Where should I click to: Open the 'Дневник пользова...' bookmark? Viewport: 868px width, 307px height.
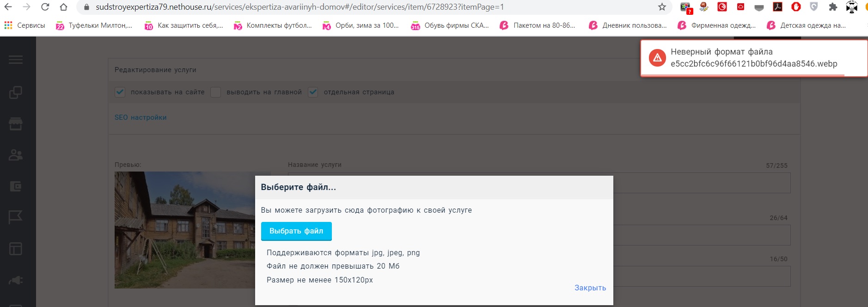click(x=628, y=25)
